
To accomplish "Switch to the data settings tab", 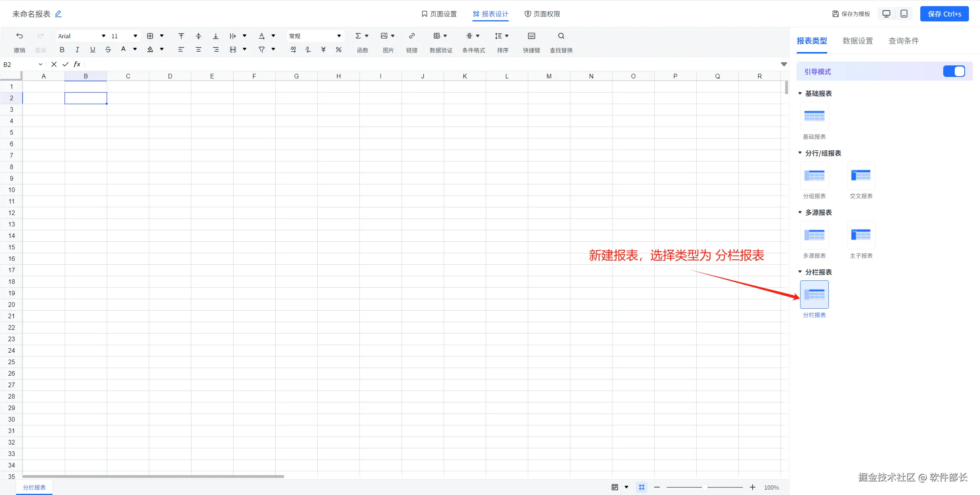I will (x=857, y=41).
